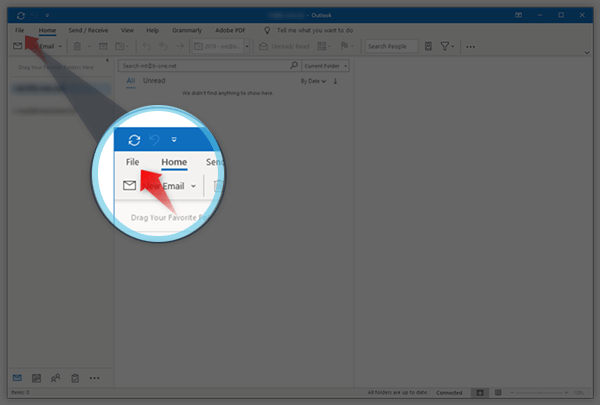This screenshot has width=600, height=405.
Task: Click Tell me what you want to do
Action: [315, 30]
